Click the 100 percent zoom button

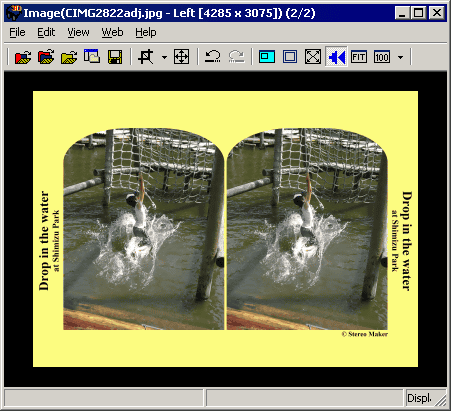click(x=382, y=57)
